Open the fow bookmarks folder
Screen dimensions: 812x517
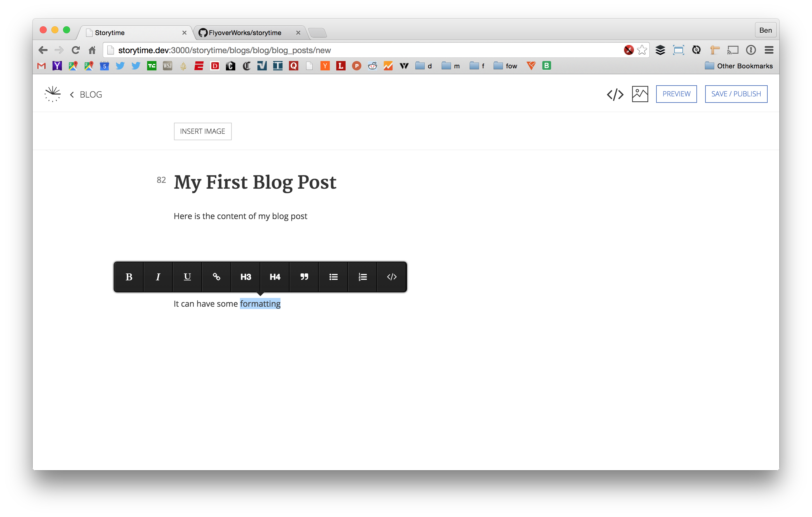[505, 66]
